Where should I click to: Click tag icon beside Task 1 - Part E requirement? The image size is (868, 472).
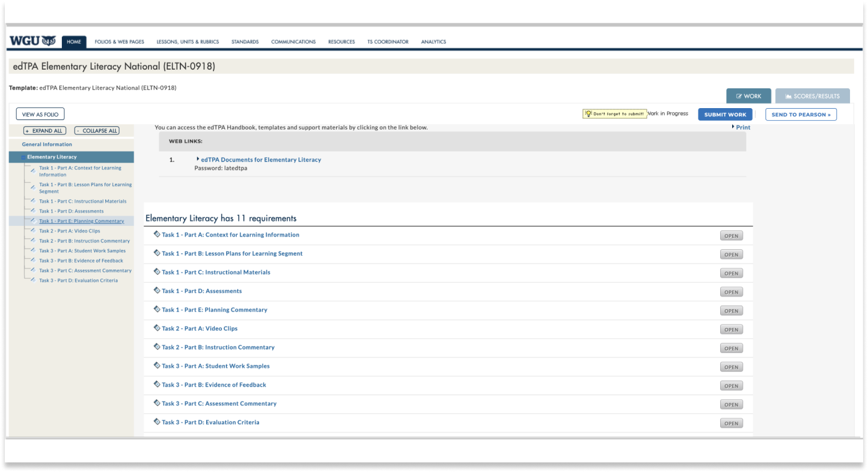coord(157,309)
